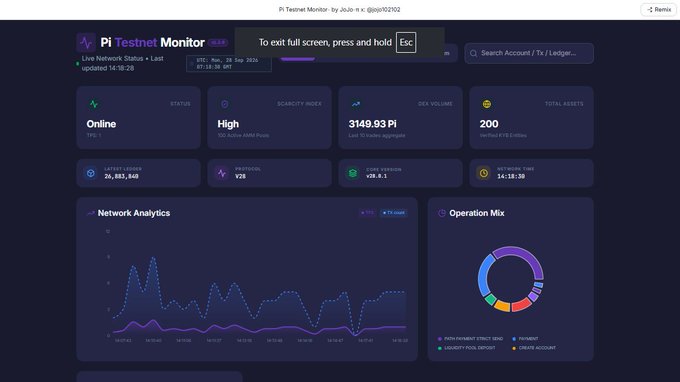The width and height of the screenshot is (680, 382).
Task: Select the green donut segment
Action: [490, 299]
